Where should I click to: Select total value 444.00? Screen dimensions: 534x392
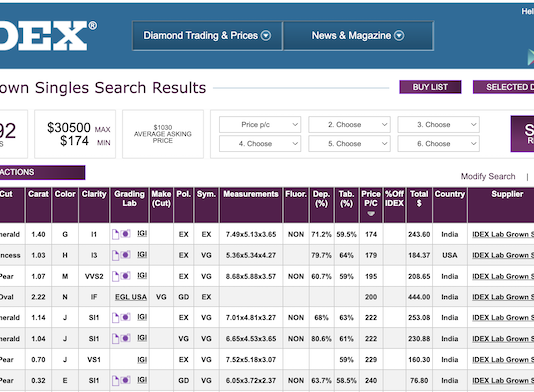click(x=419, y=297)
